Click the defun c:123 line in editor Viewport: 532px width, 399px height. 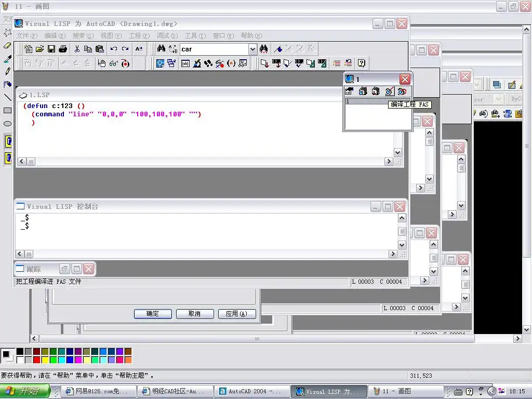click(x=54, y=106)
